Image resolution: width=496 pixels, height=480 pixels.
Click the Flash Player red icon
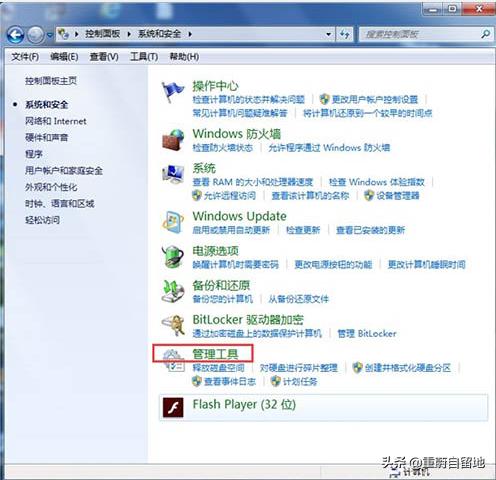173,407
